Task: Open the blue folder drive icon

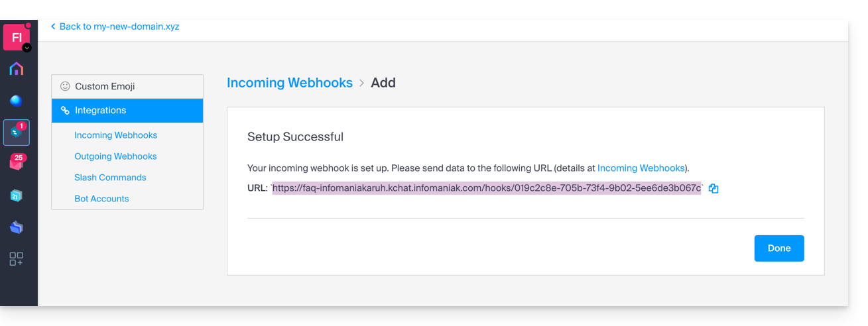Action: [x=17, y=227]
